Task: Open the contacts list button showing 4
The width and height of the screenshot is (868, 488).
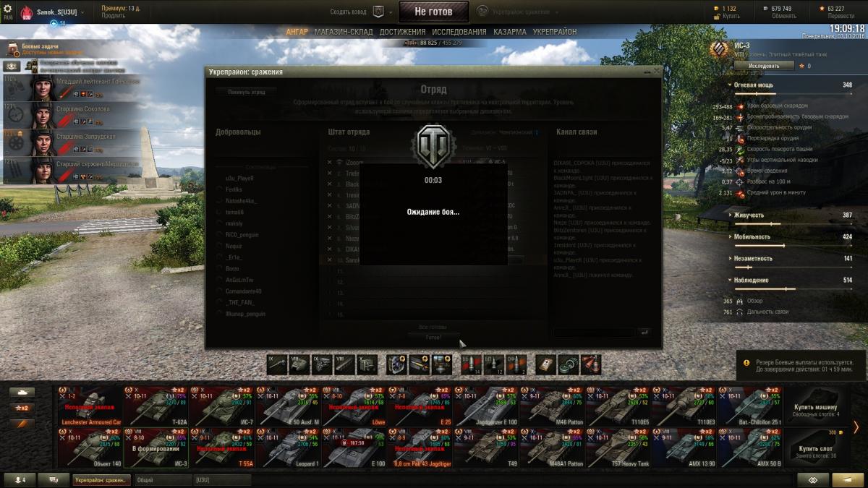Action: click(x=20, y=480)
